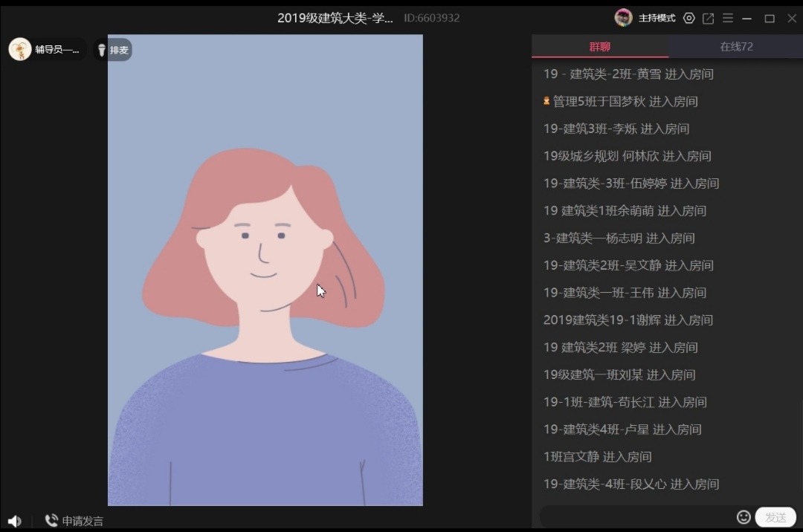Viewport: 803px width, 532px height.
Task: Switch to the 在线72 online users tab
Action: 736,47
